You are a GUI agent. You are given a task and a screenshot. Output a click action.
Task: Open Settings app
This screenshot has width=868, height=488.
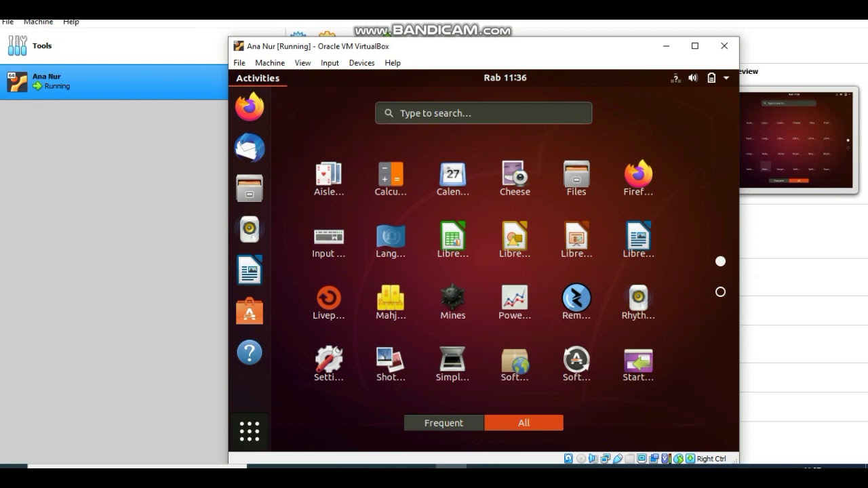[329, 364]
